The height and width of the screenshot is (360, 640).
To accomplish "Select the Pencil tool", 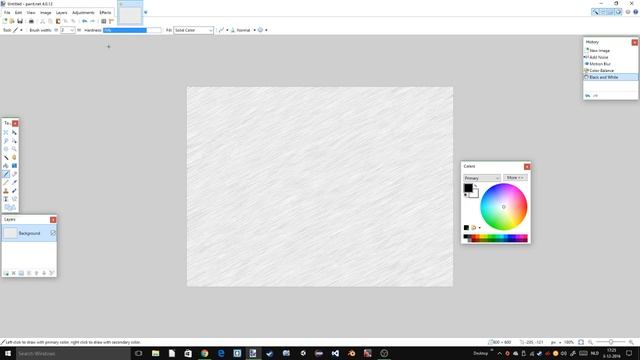I will (x=6, y=182).
